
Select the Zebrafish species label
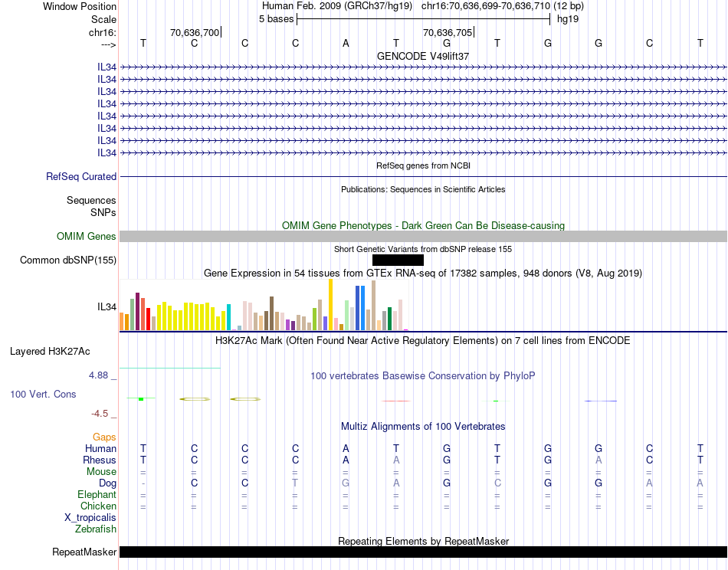pos(96,529)
